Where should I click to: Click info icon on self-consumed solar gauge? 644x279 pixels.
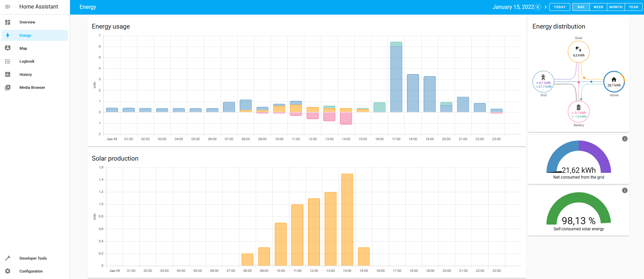point(625,191)
